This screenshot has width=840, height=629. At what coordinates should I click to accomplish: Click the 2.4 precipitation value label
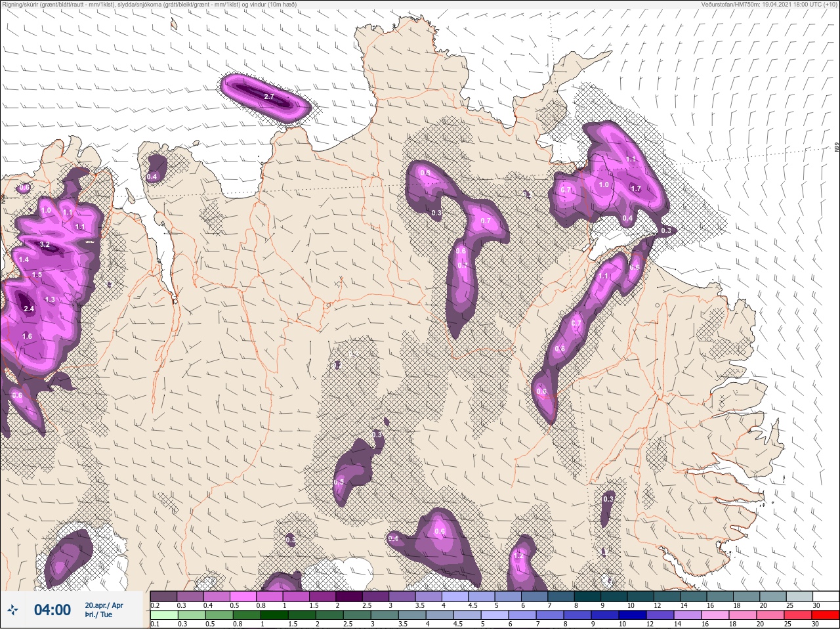click(29, 309)
